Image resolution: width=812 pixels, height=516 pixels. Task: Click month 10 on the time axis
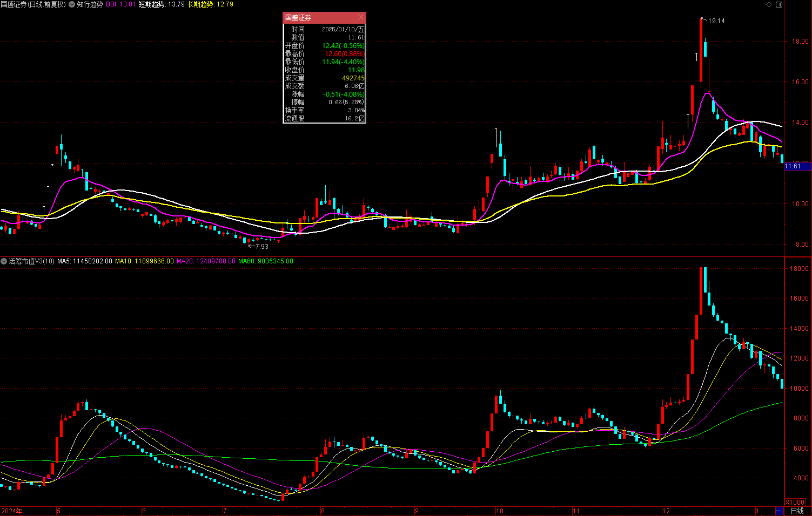click(500, 511)
